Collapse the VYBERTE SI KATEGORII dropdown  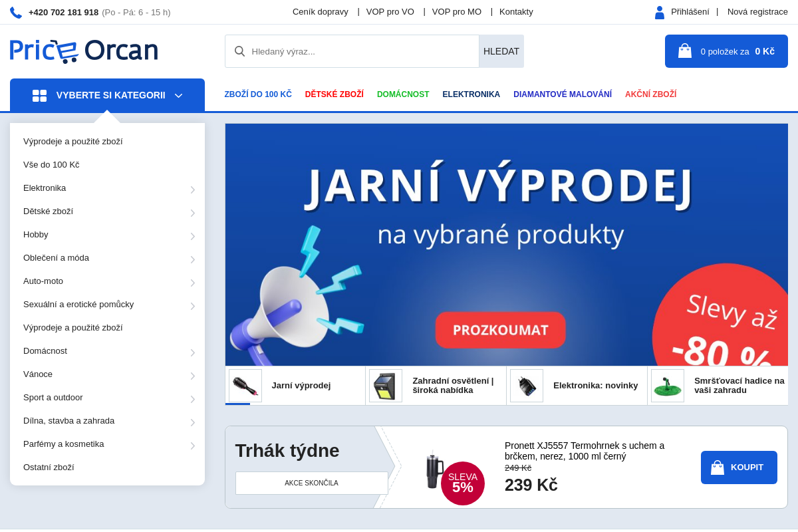pos(178,95)
